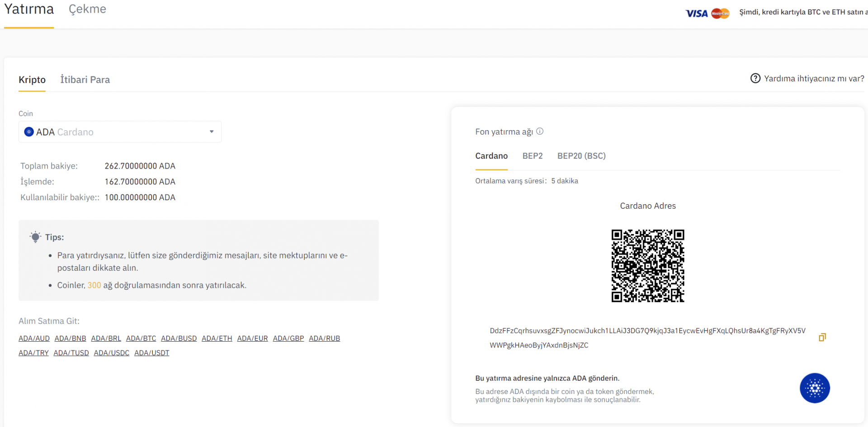
Task: Click the in-order amount 162.70000000 ADA
Action: tap(140, 182)
